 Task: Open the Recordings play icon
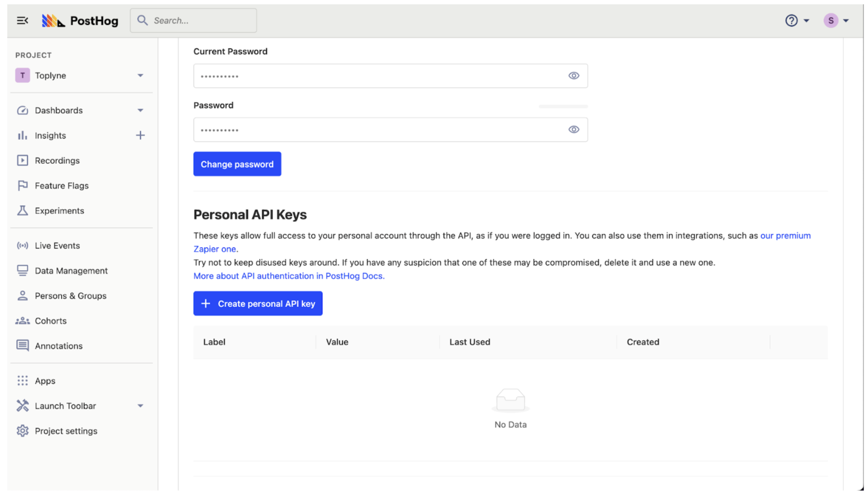(x=22, y=160)
